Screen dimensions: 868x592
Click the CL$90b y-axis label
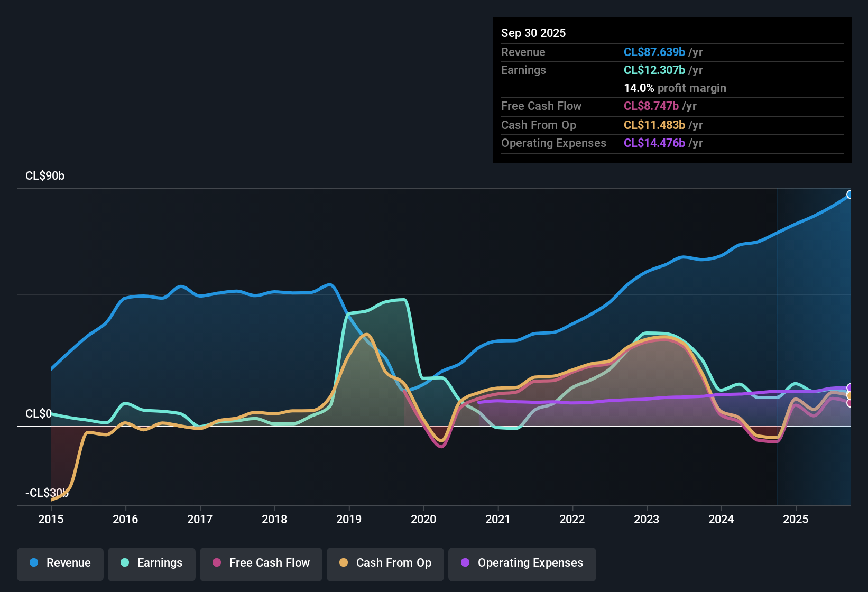(x=45, y=175)
